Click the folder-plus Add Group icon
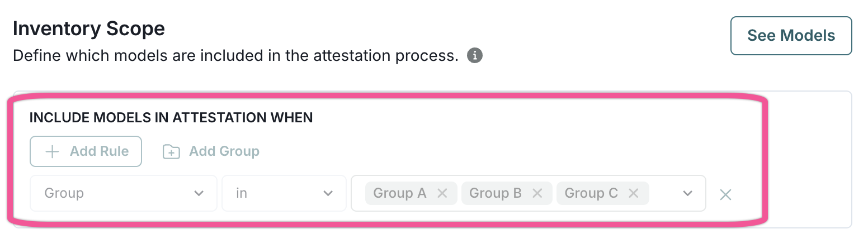 click(171, 151)
